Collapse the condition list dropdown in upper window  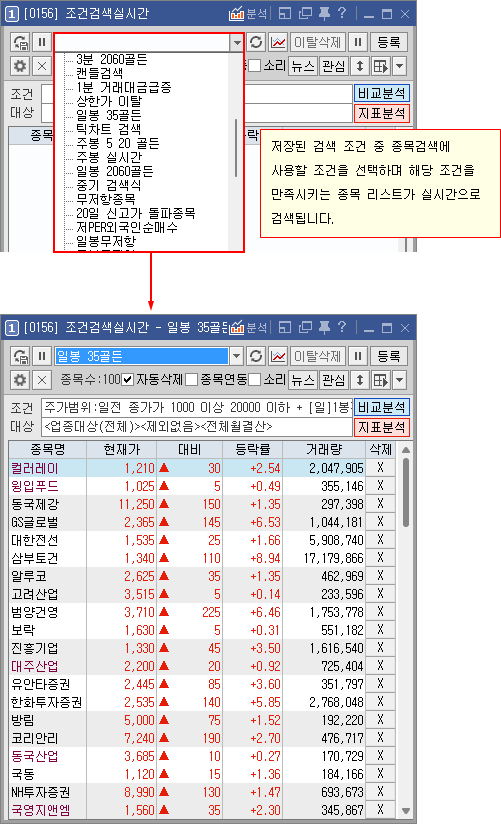point(237,43)
